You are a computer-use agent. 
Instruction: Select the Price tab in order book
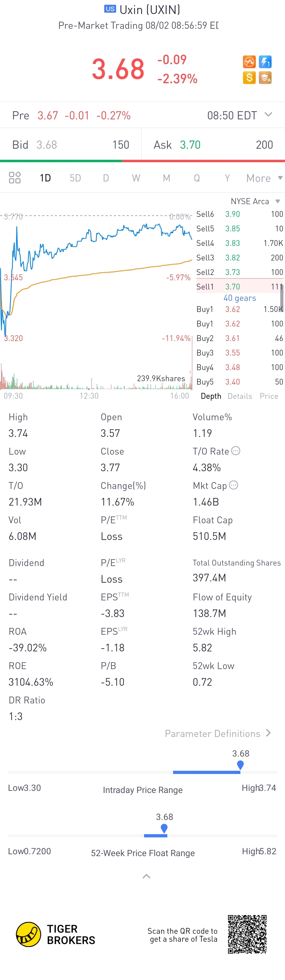269,396
